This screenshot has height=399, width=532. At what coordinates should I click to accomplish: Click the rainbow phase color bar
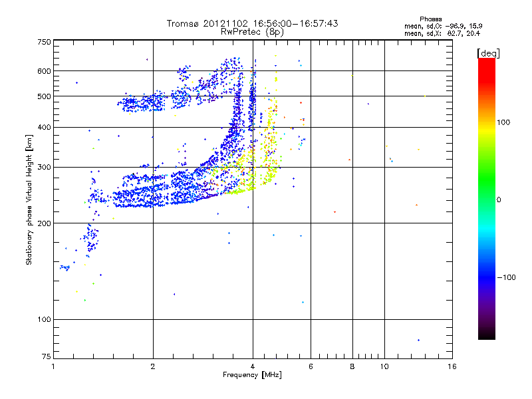click(x=487, y=198)
